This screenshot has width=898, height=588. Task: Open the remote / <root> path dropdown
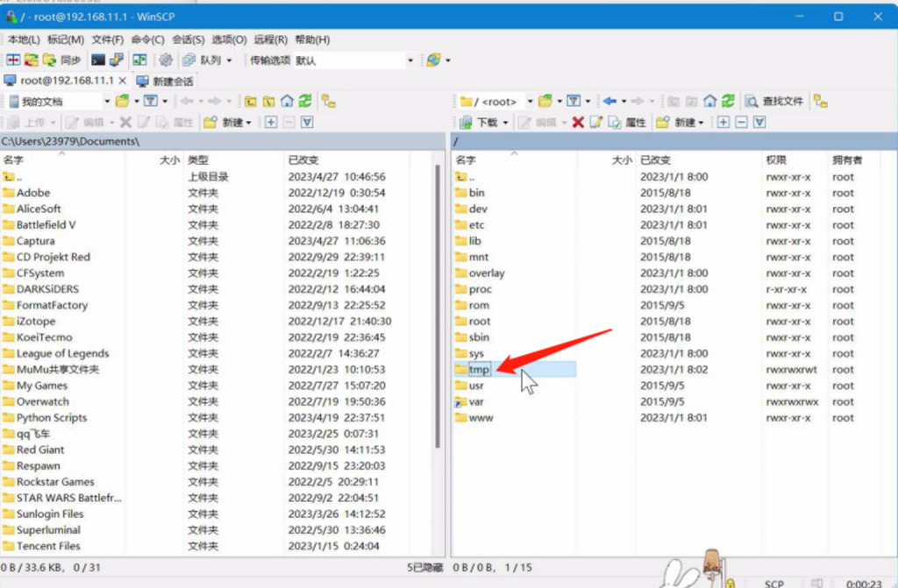530,102
